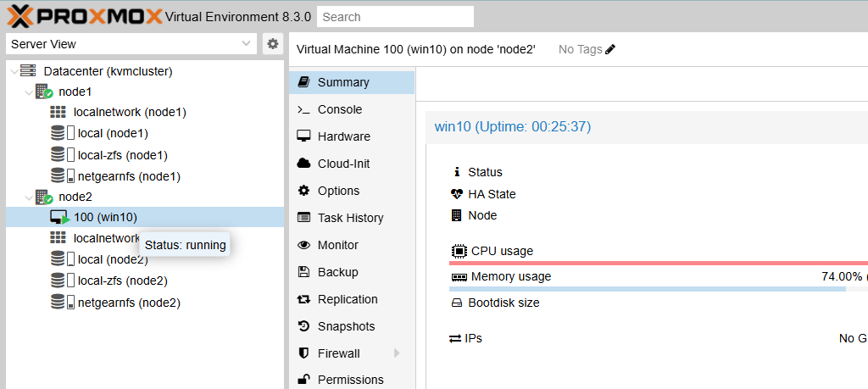Click the Bootdisk size label
The image size is (868, 389).
pos(504,303)
